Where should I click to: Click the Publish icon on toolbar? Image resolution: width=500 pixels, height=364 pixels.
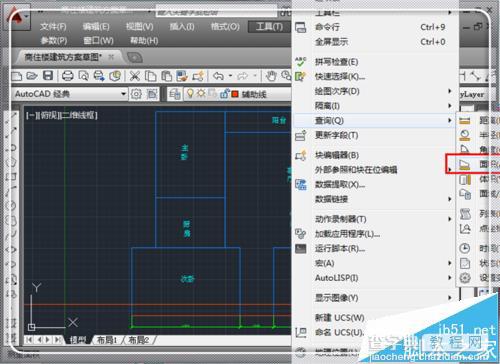pos(99,76)
